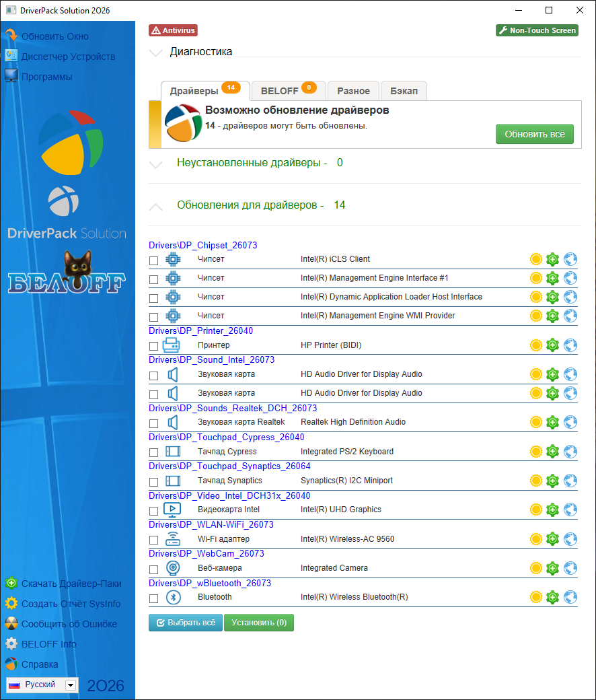Viewport: 596px width, 700px height.
Task: Click the Wi-Fi adapter device icon
Action: [x=173, y=539]
